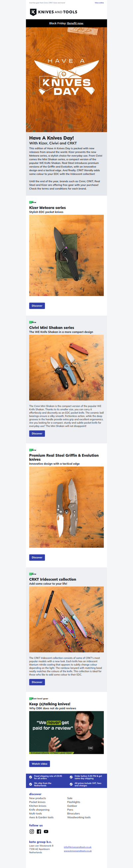The width and height of the screenshot is (133, 868).
Task: Open the Knife sharpening footer link
Action: [39, 810]
